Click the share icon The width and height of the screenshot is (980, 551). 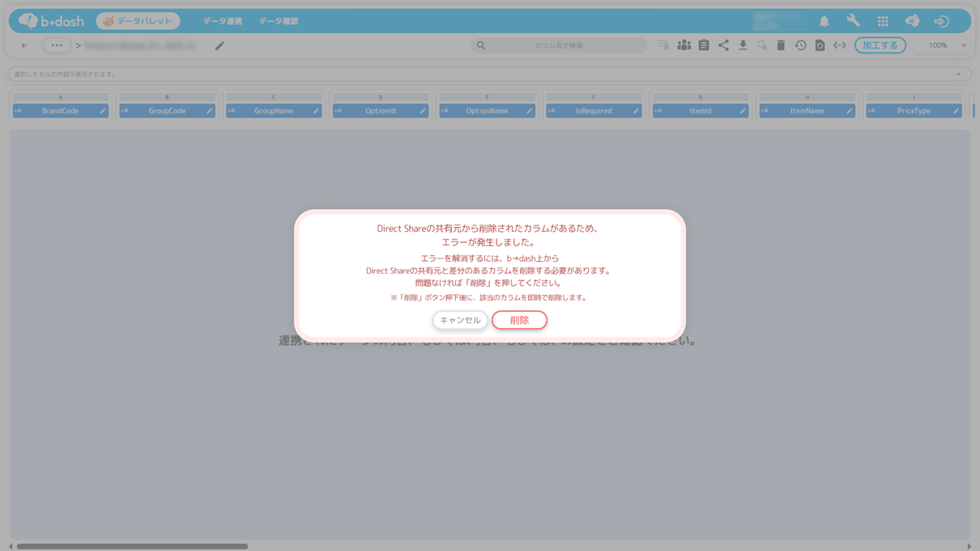tap(723, 45)
